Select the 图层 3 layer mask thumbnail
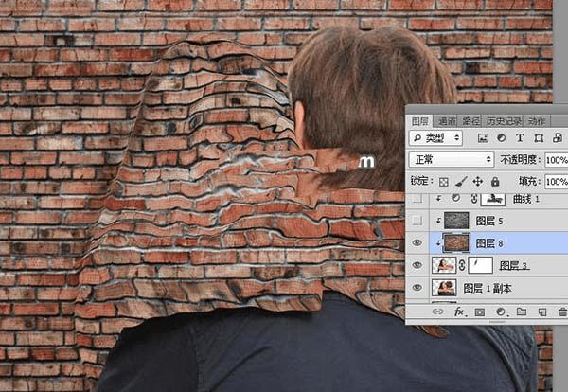Screen dimensions: 568x392 pos(480,265)
